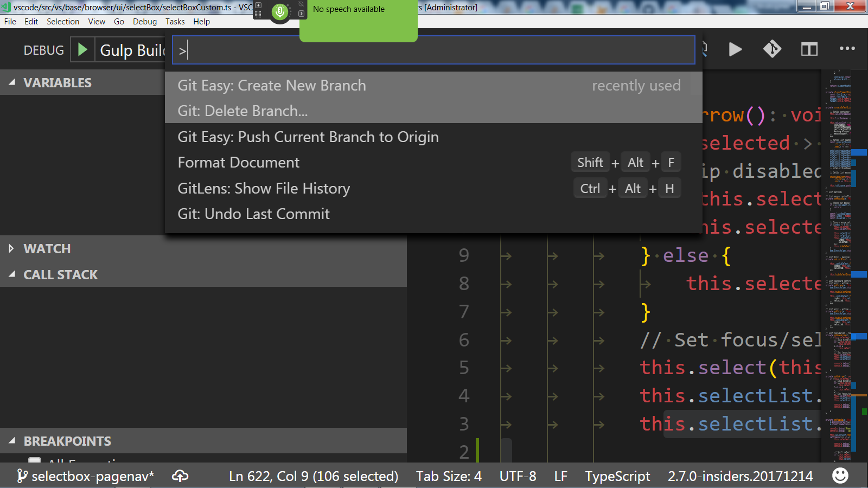
Task: Click line number 9 in the gutter
Action: 464,255
